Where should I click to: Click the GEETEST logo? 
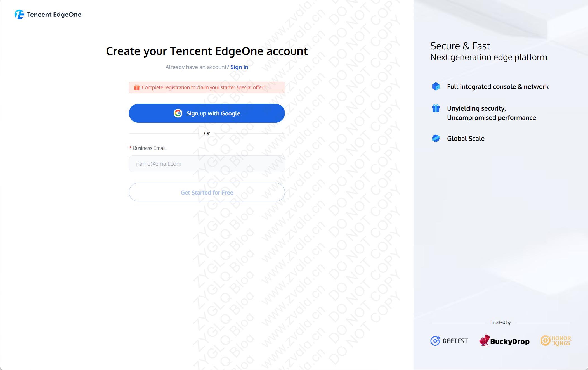(x=449, y=341)
